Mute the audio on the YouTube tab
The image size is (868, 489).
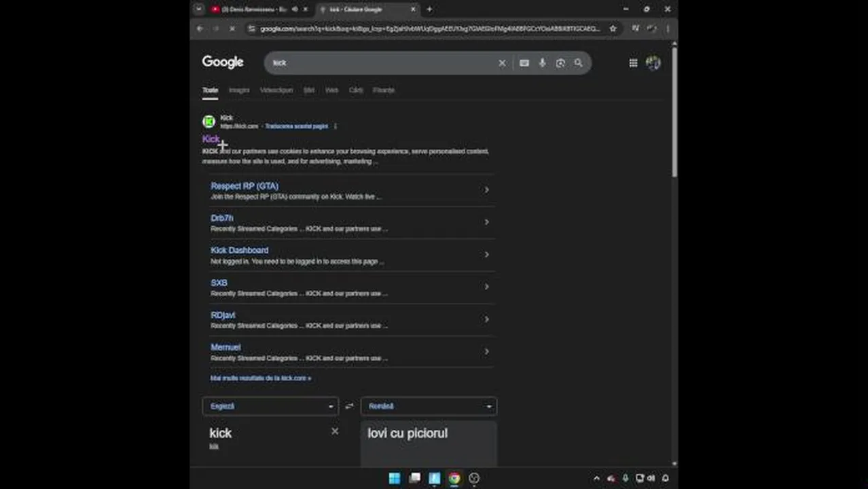point(295,10)
